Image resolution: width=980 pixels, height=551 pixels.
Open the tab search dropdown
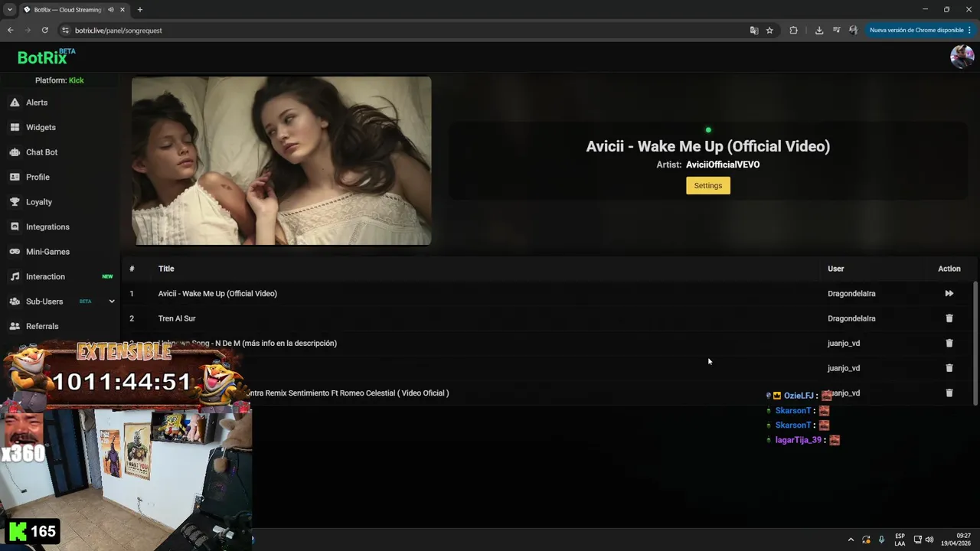pyautogui.click(x=9, y=10)
